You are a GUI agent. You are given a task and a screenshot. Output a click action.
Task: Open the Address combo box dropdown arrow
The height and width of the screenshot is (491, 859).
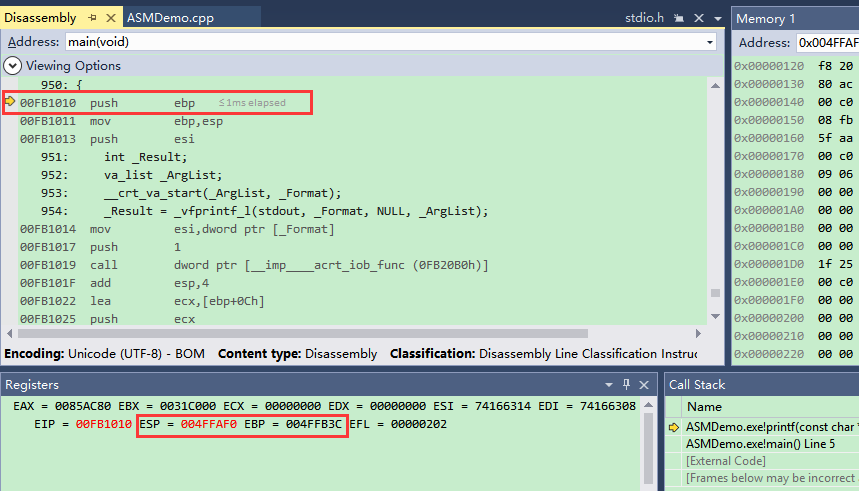(709, 42)
